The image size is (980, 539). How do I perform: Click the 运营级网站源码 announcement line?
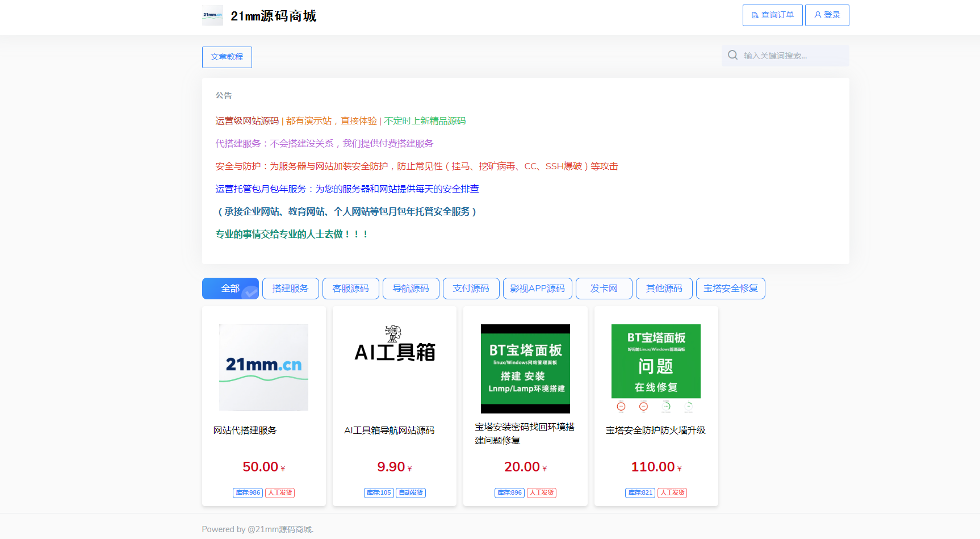click(x=341, y=121)
